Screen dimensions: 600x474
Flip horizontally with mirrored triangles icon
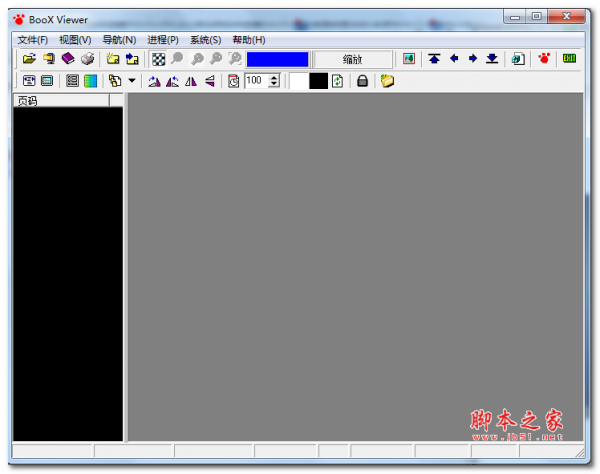click(x=191, y=81)
